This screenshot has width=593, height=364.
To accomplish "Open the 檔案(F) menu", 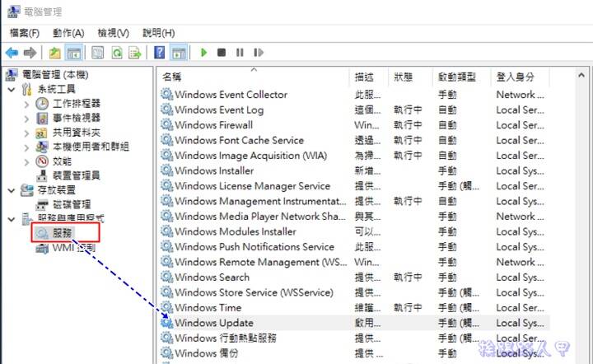I will click(25, 33).
